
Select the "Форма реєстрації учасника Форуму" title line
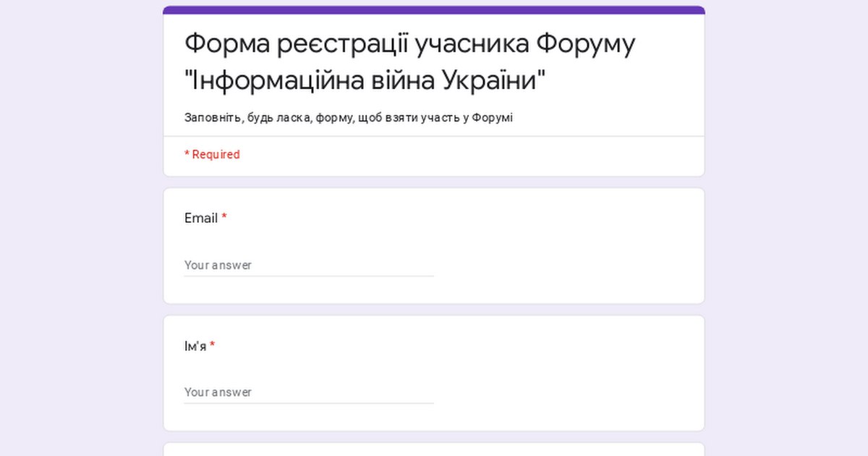(409, 43)
